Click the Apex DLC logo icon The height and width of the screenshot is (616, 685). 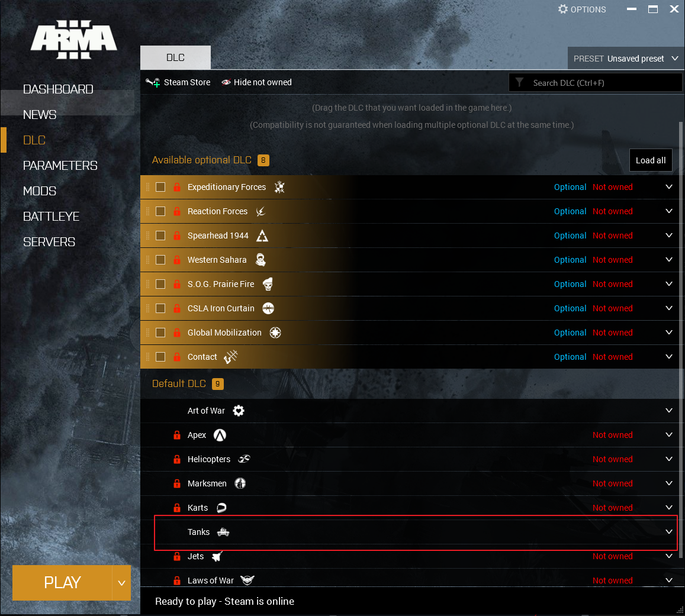(x=220, y=435)
